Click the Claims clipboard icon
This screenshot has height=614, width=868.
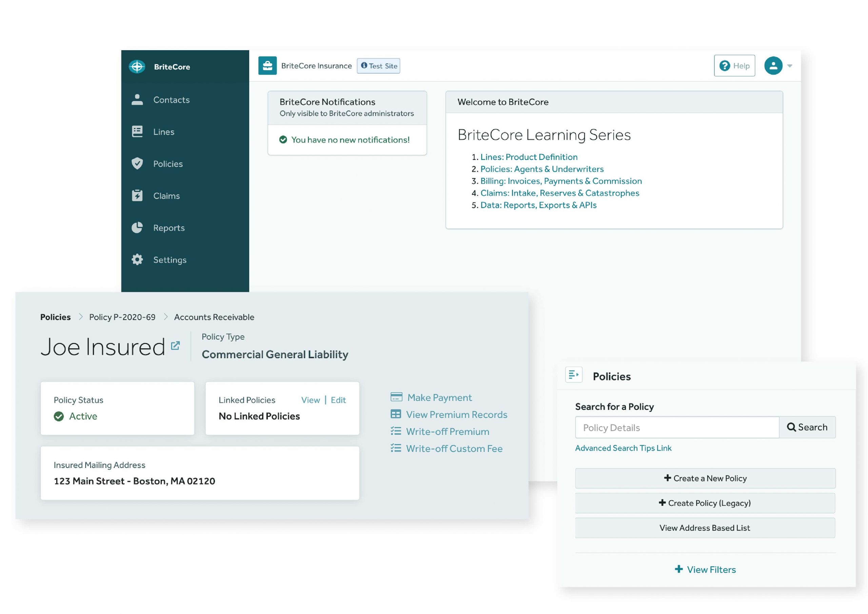click(137, 196)
